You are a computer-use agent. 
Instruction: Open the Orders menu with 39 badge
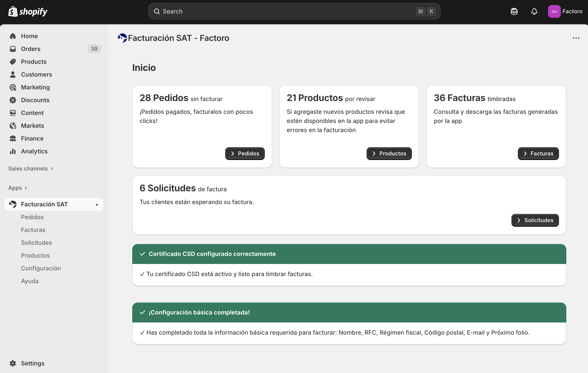coord(31,49)
